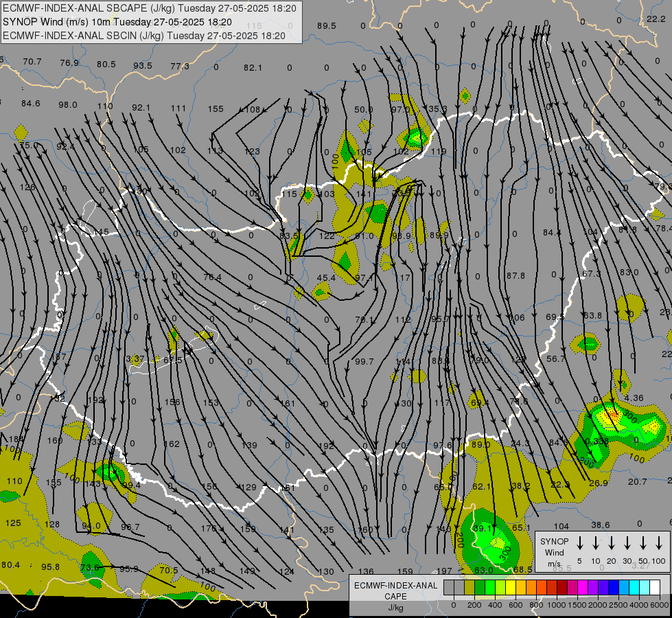Click the map value 93.5
The height and width of the screenshot is (618, 672).
(143, 66)
